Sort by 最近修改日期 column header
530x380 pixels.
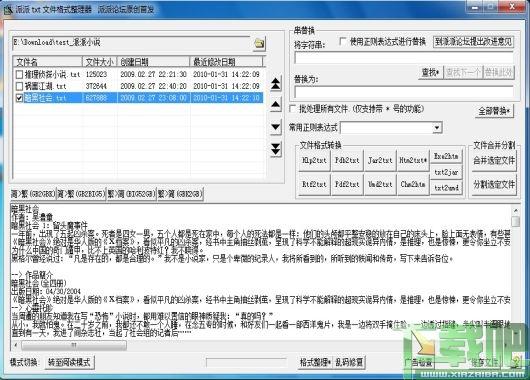(x=226, y=62)
